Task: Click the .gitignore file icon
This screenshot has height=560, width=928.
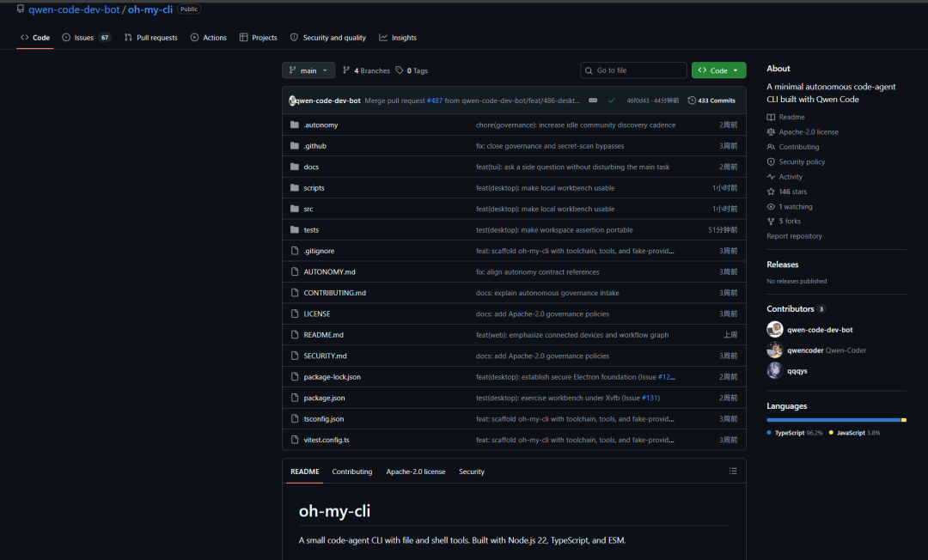Action: [295, 251]
